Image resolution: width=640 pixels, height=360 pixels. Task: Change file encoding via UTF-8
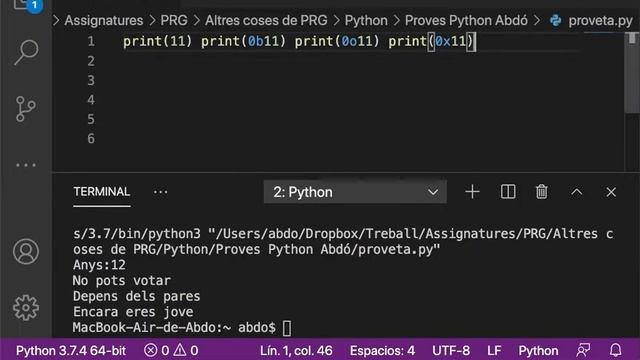[x=451, y=350]
